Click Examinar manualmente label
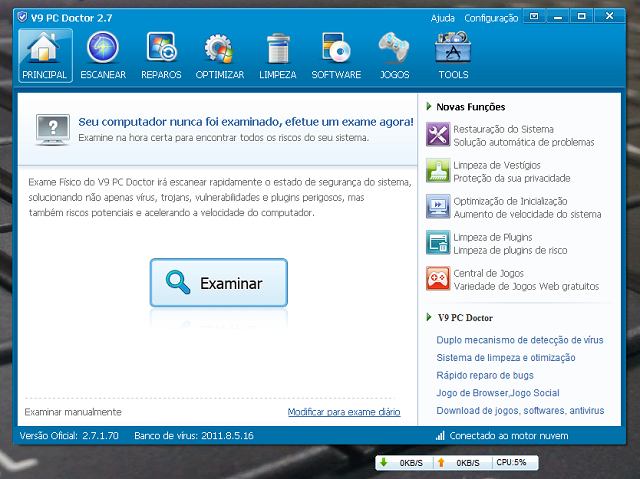Screen dimensions: 640x479 [x=73, y=412]
